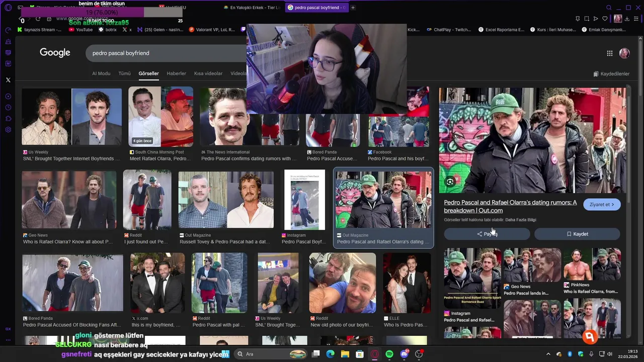Open Microsoft Edge from the taskbar

tap(330, 354)
